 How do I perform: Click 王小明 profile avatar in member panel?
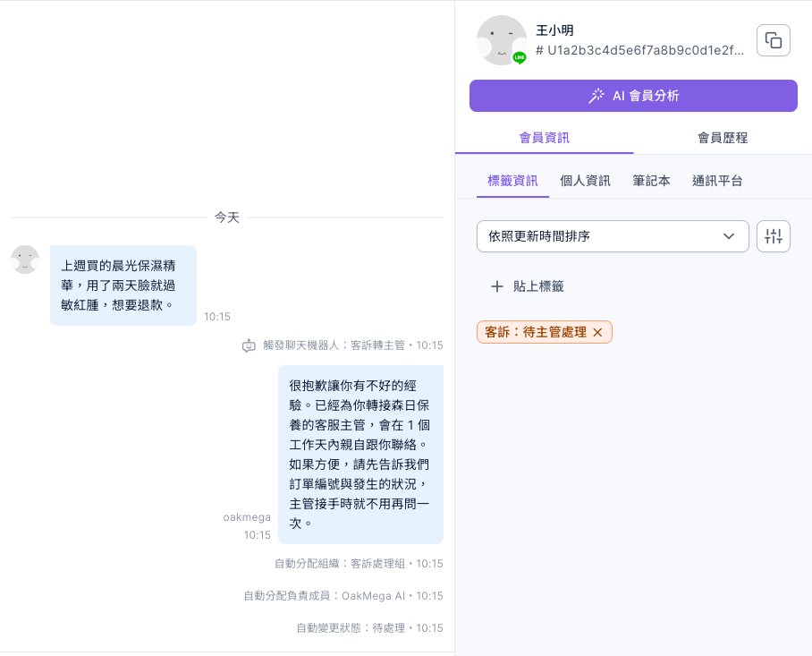tap(502, 40)
